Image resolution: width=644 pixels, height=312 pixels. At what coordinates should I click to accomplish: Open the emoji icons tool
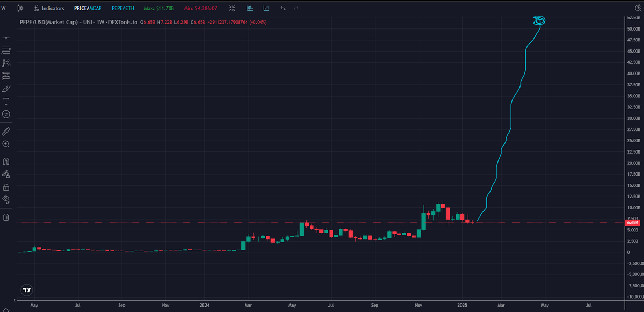coord(6,114)
